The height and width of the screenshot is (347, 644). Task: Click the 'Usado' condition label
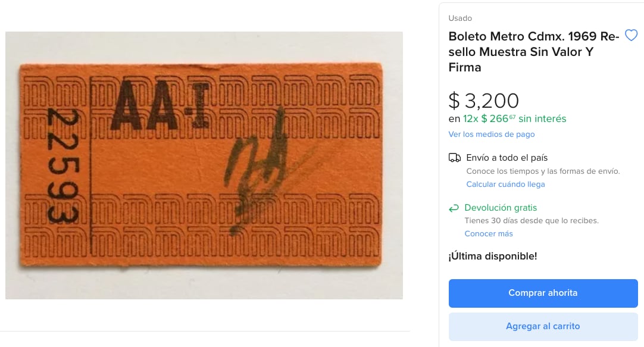coord(460,18)
